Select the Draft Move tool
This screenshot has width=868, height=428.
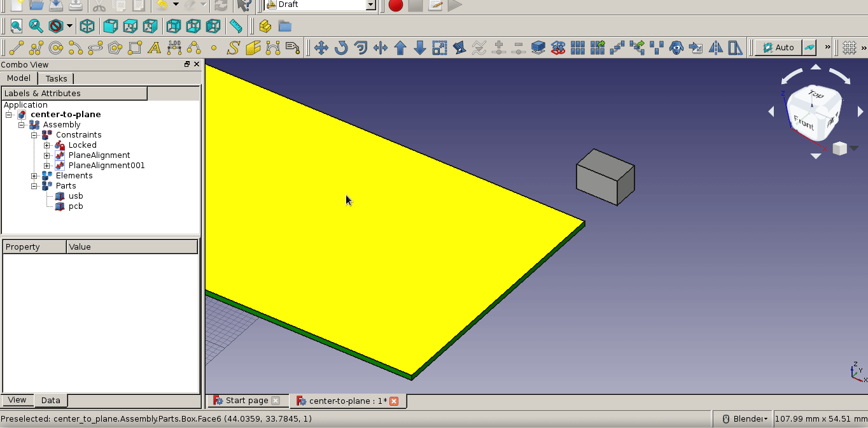click(x=321, y=47)
